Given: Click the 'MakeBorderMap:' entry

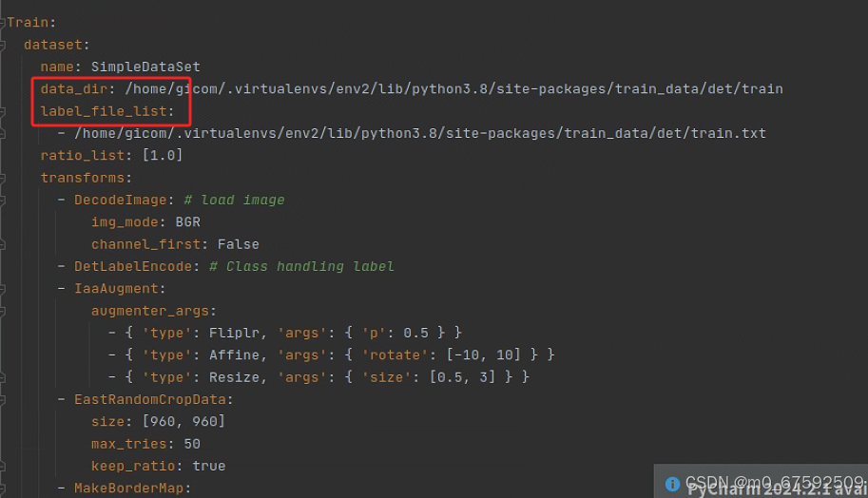Looking at the screenshot, I should tap(133, 488).
